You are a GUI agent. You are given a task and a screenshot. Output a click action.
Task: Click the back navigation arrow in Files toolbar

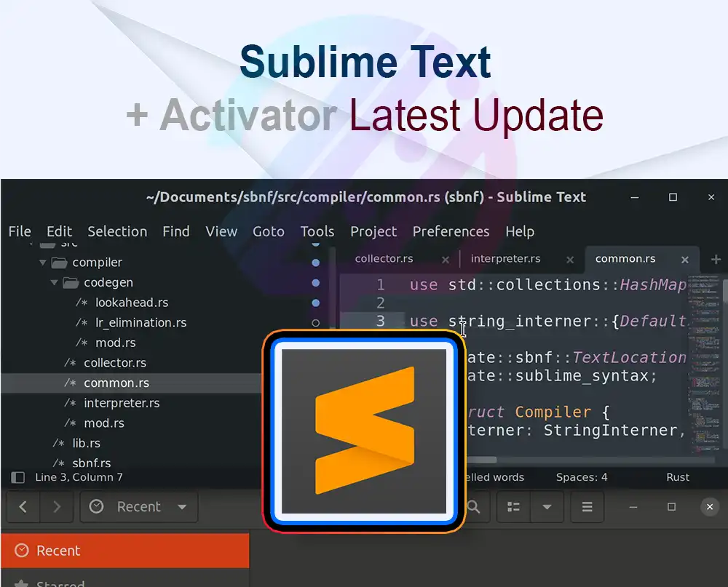coord(22,507)
